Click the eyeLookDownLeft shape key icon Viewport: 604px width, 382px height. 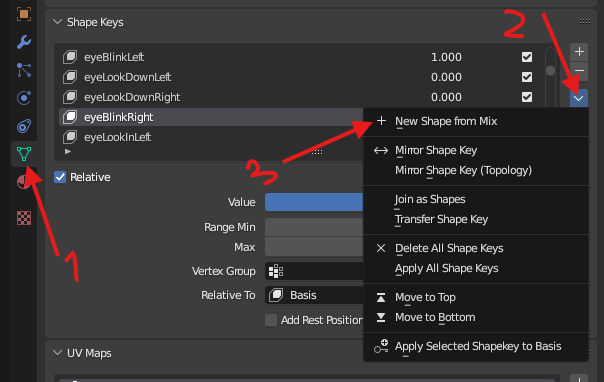[x=70, y=77]
